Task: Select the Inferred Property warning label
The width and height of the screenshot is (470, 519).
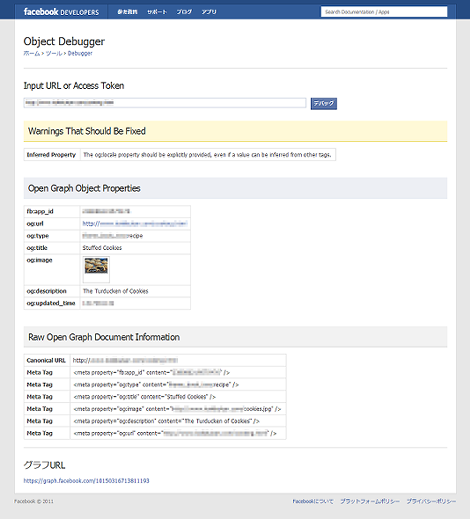Action: pyautogui.click(x=51, y=155)
